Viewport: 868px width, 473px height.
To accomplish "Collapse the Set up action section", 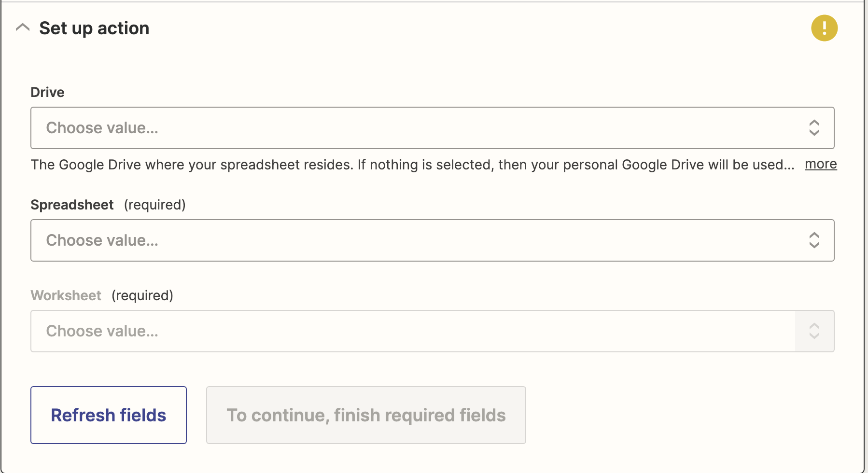I will pyautogui.click(x=23, y=28).
